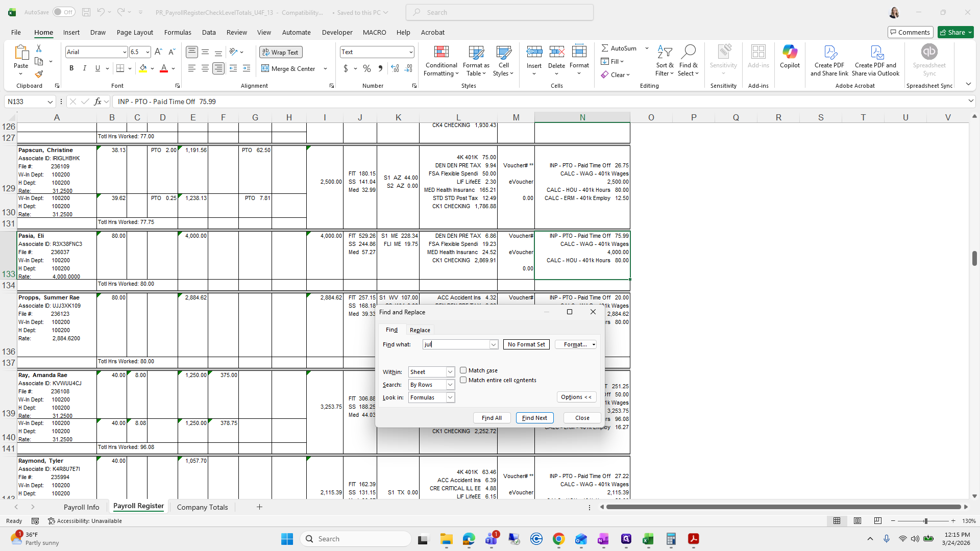Click the Wrap Text button
The height and width of the screenshot is (551, 980).
point(281,52)
